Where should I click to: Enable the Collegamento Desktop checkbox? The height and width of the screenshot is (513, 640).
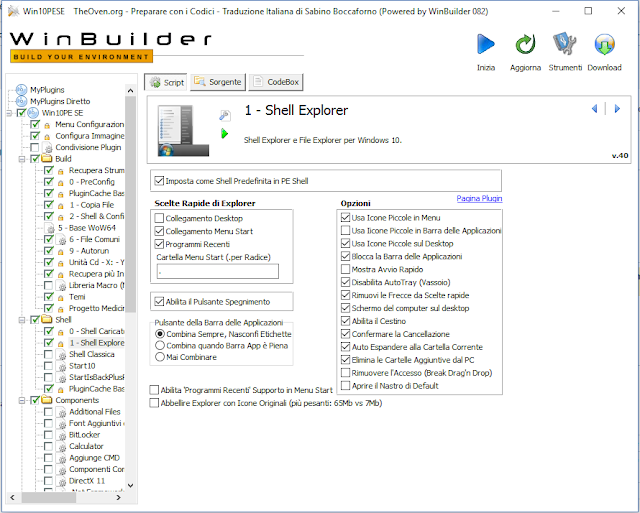click(159, 218)
